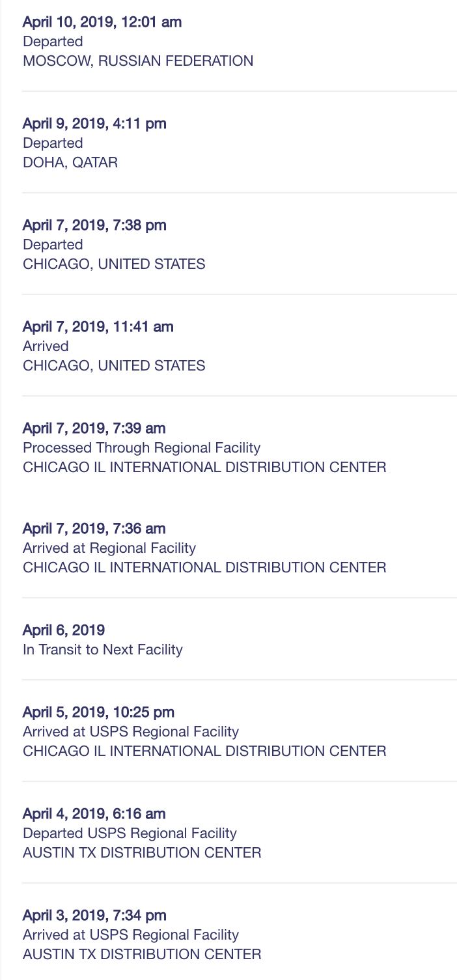The width and height of the screenshot is (457, 980).
Task: Select 'In Transit to Next Facility' status
Action: [x=103, y=649]
